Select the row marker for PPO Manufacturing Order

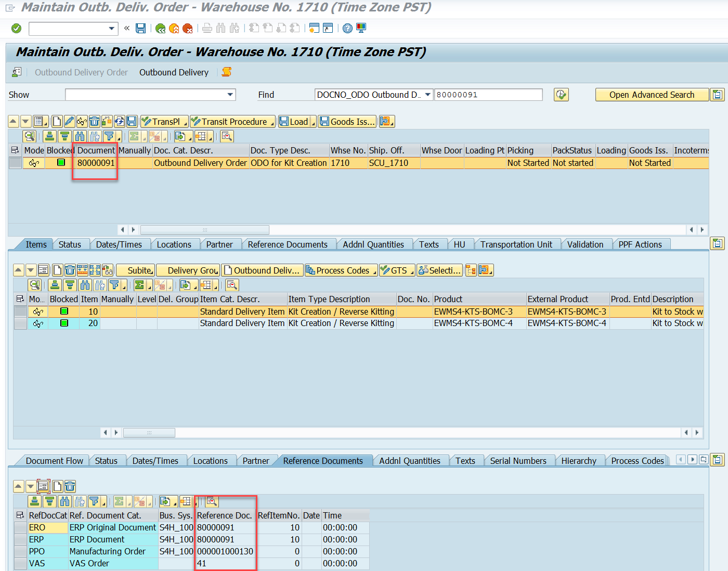[21, 551]
